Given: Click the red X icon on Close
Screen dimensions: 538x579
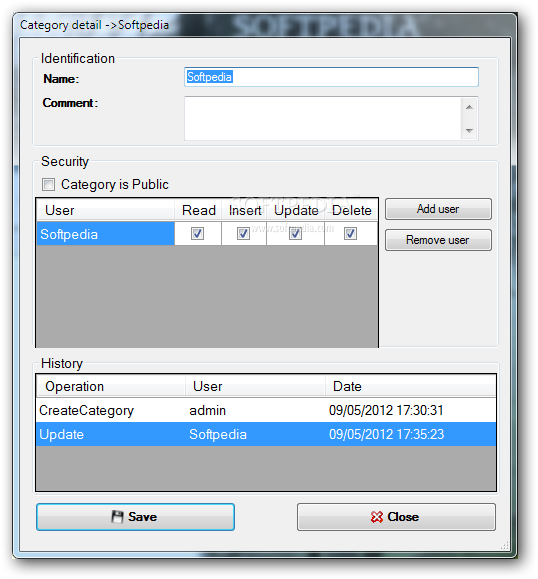Looking at the screenshot, I should 377,517.
